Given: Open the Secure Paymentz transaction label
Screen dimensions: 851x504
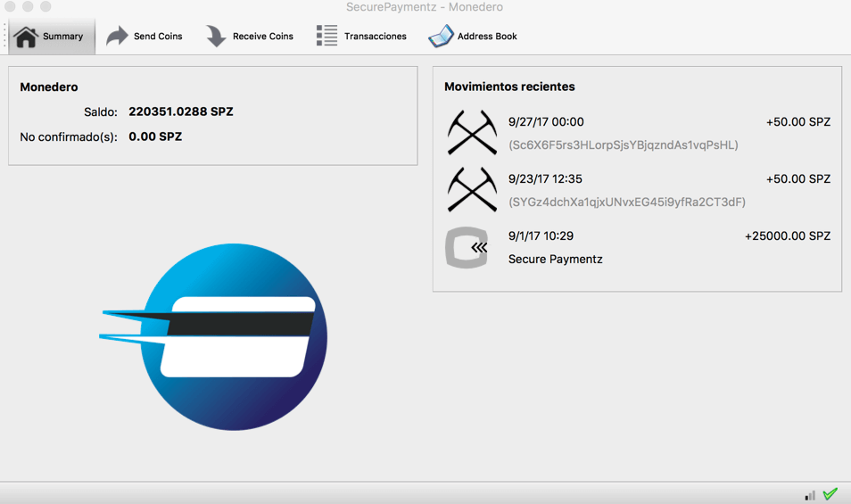Looking at the screenshot, I should tap(555, 260).
